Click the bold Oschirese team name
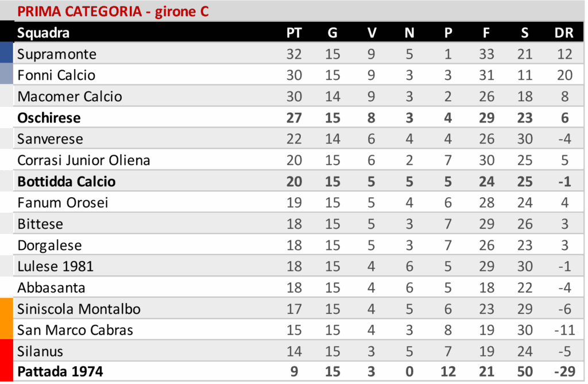588x384 pixels. 49,118
